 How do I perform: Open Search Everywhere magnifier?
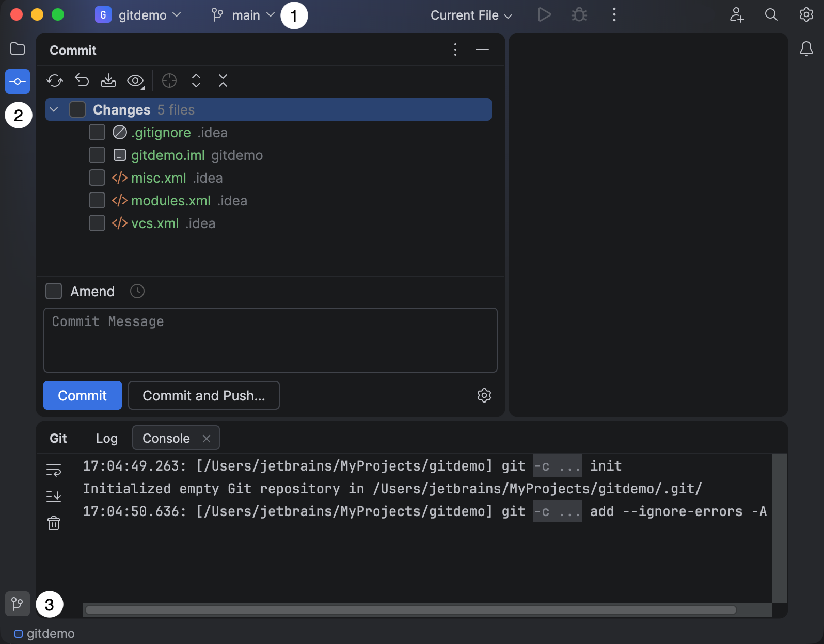click(x=771, y=14)
